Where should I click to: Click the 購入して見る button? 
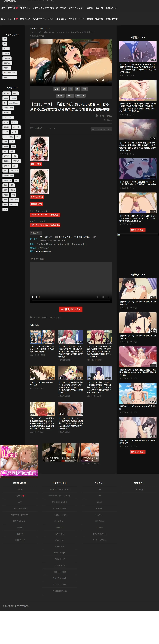pyautogui.click(x=36, y=164)
